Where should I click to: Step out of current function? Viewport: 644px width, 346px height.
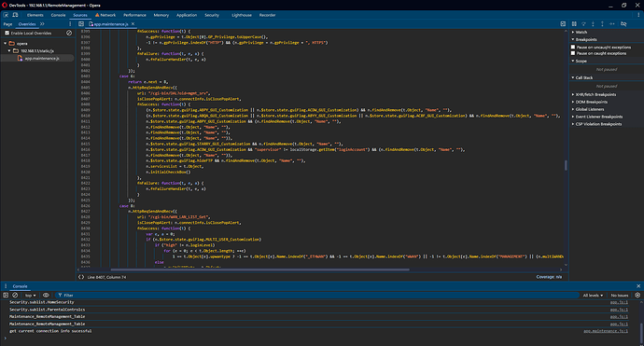tap(602, 24)
